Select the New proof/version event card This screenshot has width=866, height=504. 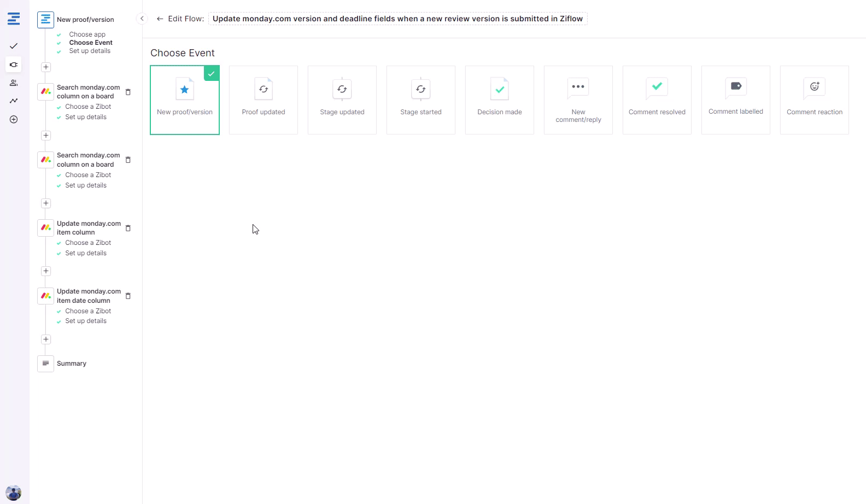185,100
